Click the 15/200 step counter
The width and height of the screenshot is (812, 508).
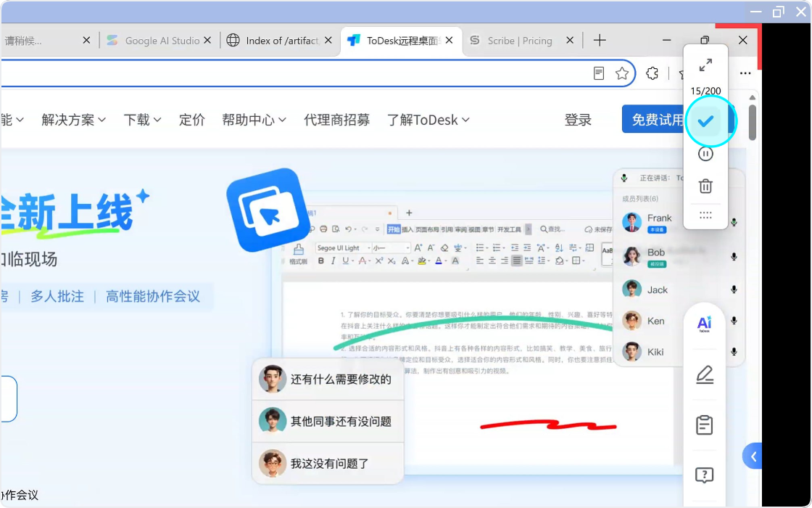[x=705, y=91]
